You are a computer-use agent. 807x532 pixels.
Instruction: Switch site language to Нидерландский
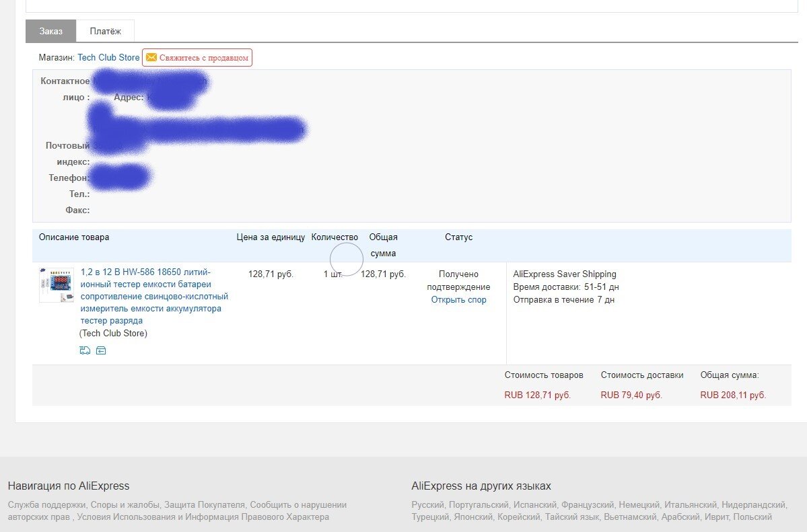tap(753, 504)
